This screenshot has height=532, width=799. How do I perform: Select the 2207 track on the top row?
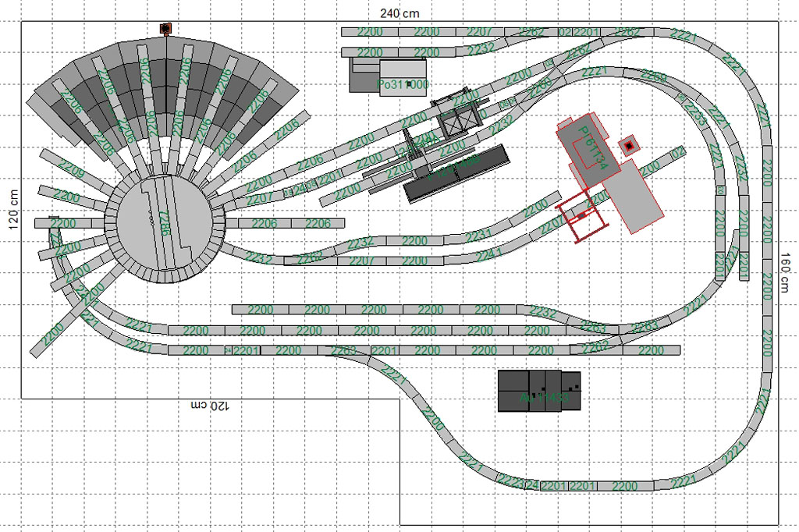[478, 32]
